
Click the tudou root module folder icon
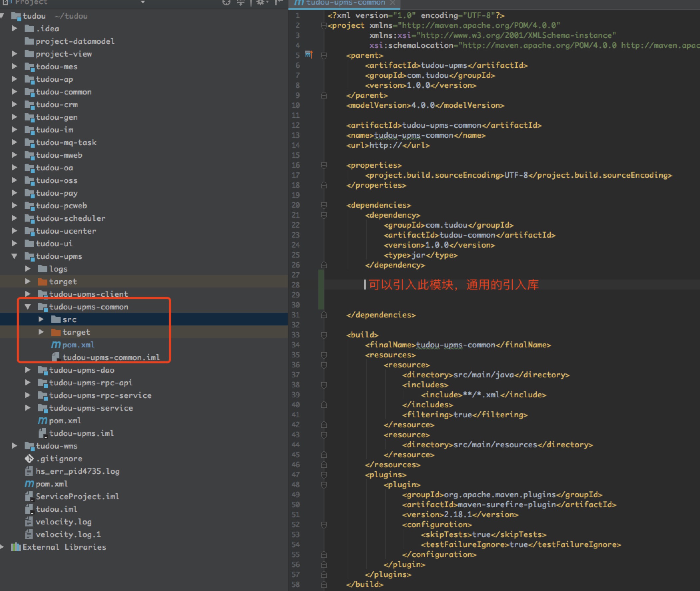16,16
